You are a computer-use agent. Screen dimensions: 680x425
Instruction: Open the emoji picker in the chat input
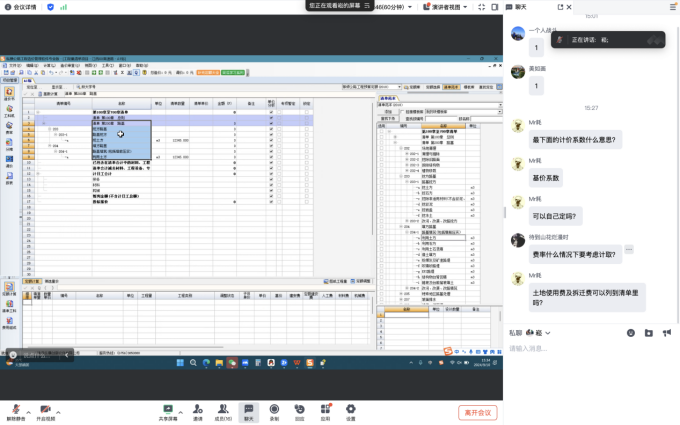pos(631,333)
